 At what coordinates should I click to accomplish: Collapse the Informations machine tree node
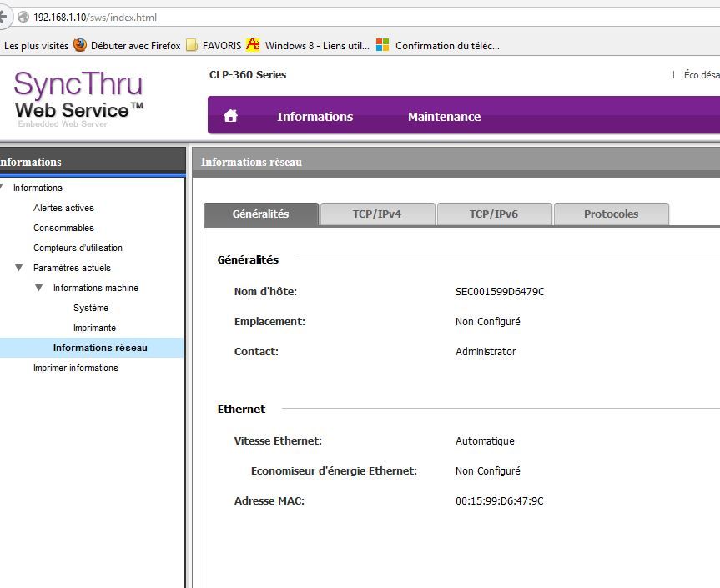(38, 288)
